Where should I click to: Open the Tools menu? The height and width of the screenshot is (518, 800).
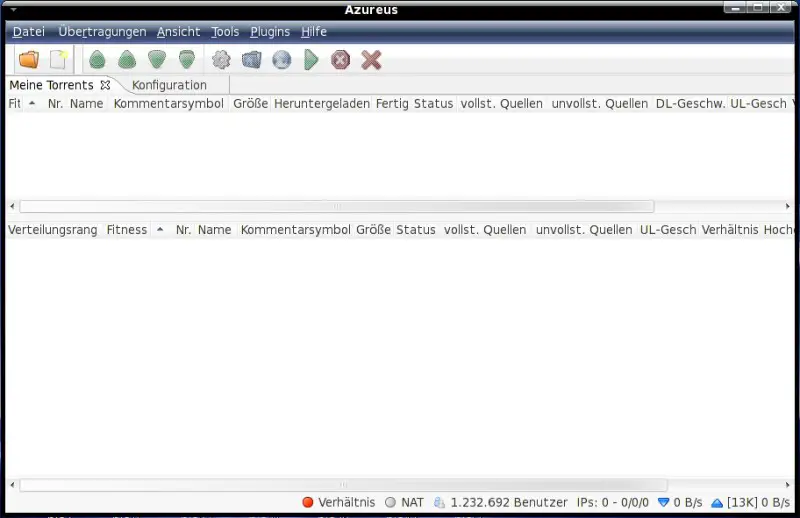[x=225, y=32]
